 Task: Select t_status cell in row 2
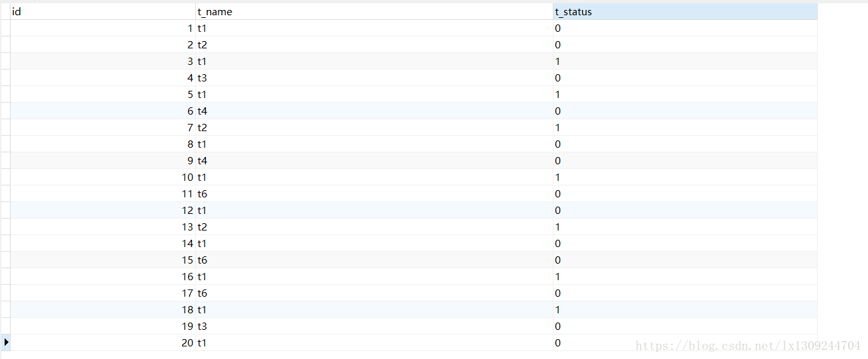click(685, 45)
